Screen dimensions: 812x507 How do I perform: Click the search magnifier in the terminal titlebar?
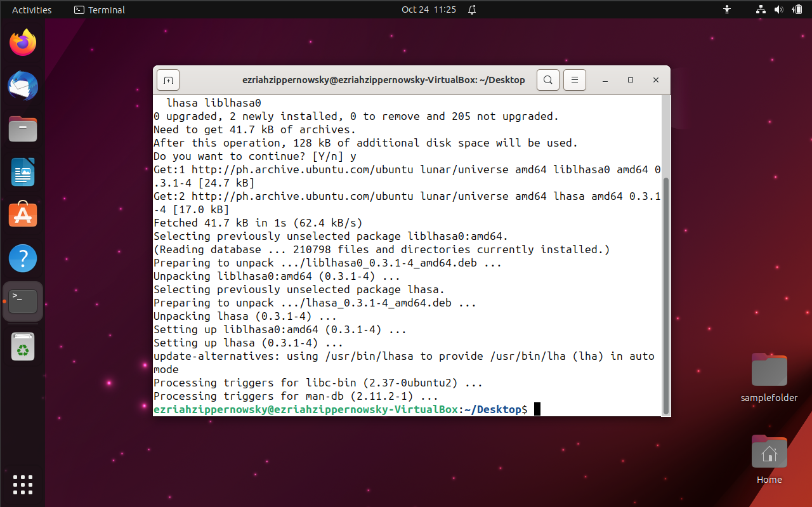[547, 80]
